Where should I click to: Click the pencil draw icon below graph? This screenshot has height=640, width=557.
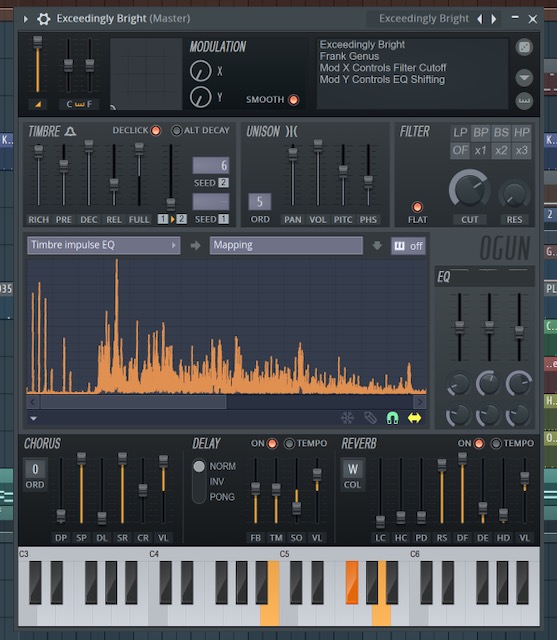point(370,418)
